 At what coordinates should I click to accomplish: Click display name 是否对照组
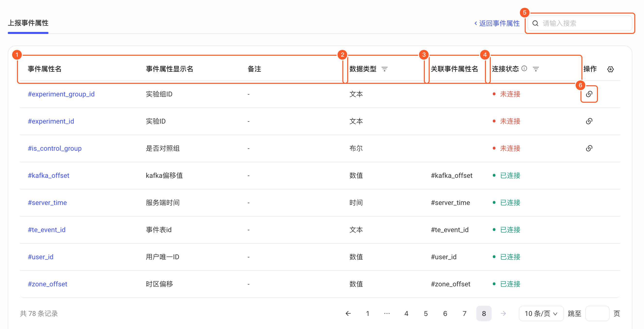point(162,148)
